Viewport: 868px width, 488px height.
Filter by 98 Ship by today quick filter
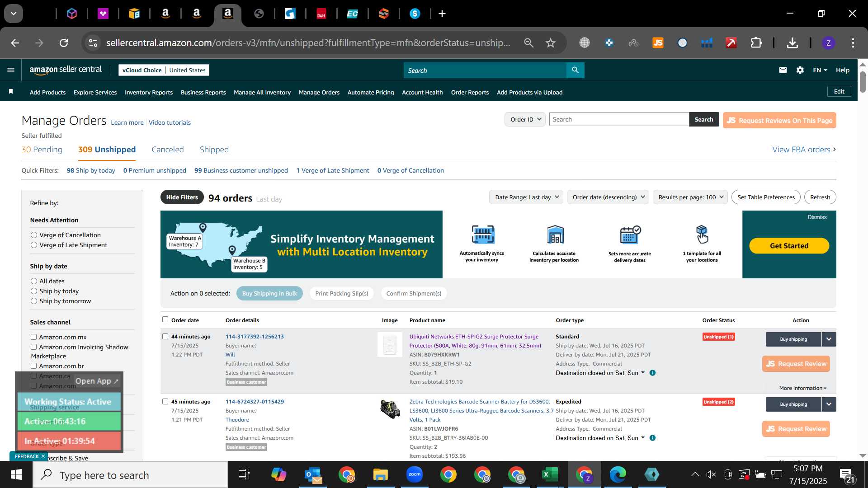pos(91,170)
